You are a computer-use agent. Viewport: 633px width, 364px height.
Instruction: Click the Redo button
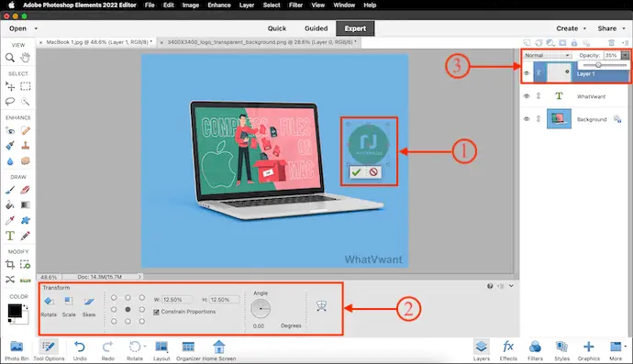point(107,350)
